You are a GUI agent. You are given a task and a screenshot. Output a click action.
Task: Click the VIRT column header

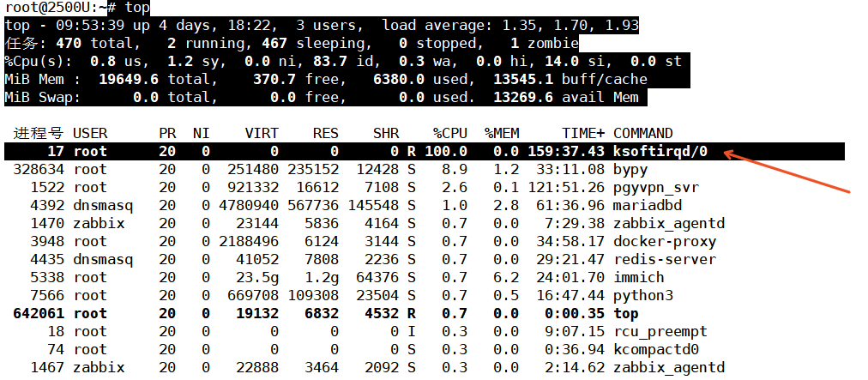click(x=260, y=134)
